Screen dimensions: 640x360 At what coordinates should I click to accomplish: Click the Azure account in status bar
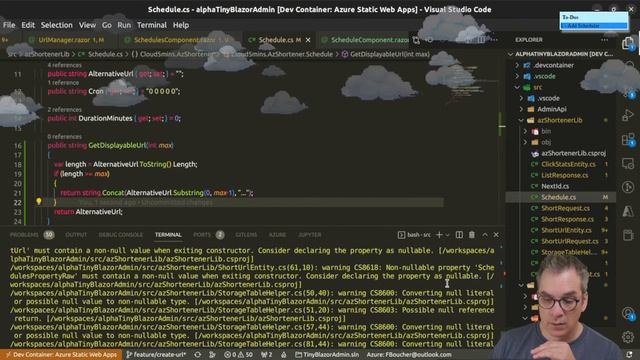(x=409, y=355)
